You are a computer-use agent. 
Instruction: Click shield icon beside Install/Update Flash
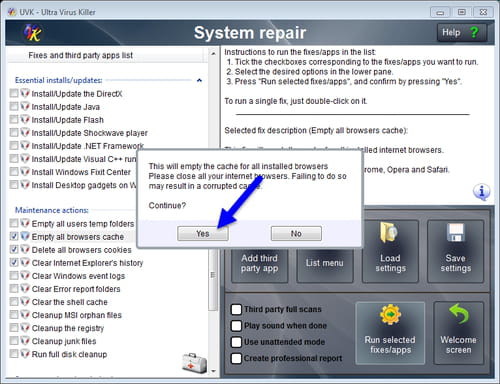pos(25,119)
